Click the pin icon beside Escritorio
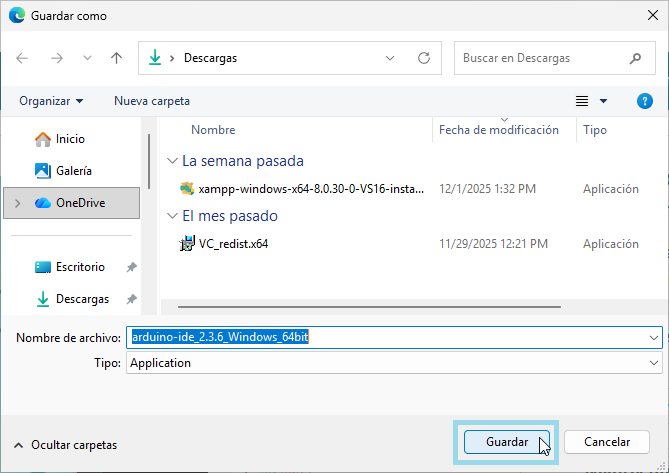The image size is (669, 473). (x=131, y=267)
